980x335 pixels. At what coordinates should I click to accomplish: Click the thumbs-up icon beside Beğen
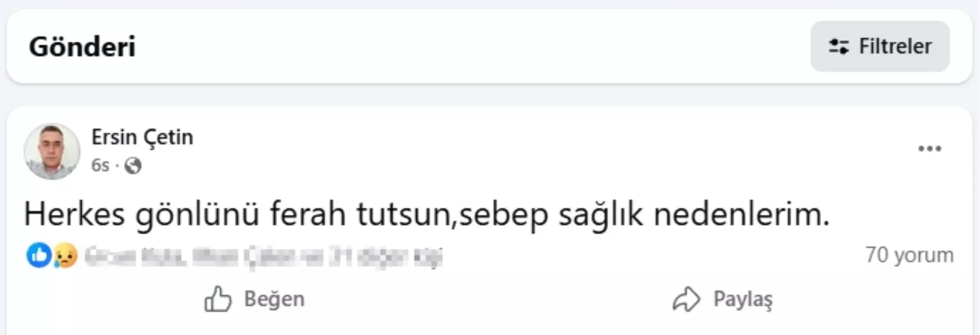218,299
